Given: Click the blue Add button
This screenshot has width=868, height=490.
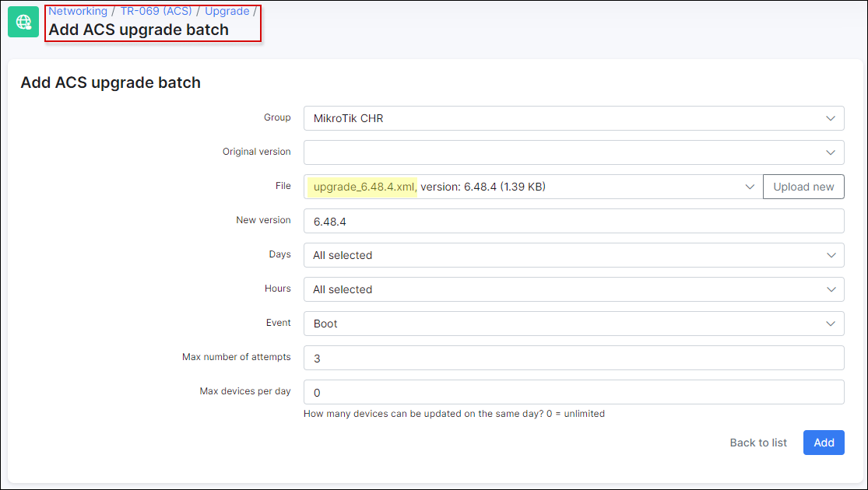Looking at the screenshot, I should pyautogui.click(x=824, y=443).
